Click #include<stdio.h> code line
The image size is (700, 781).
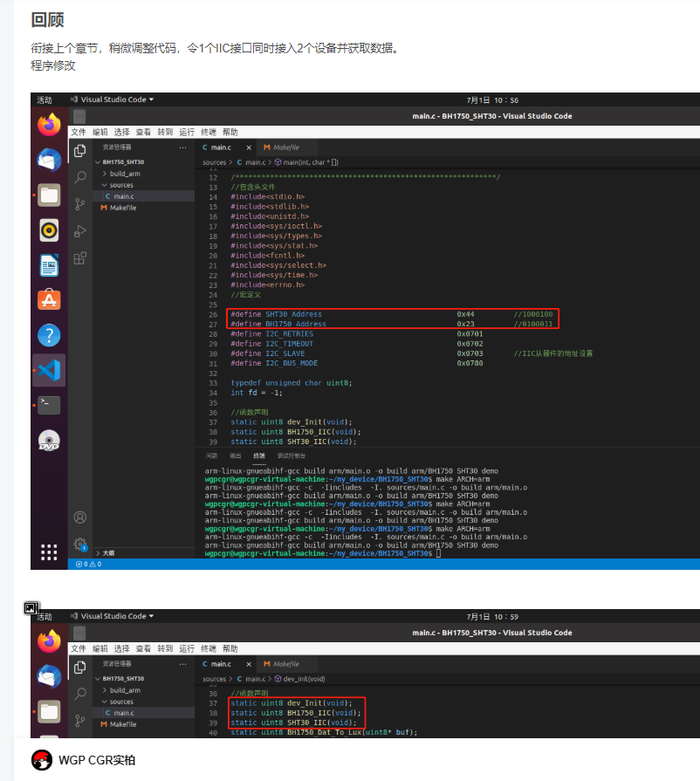[x=268, y=196]
